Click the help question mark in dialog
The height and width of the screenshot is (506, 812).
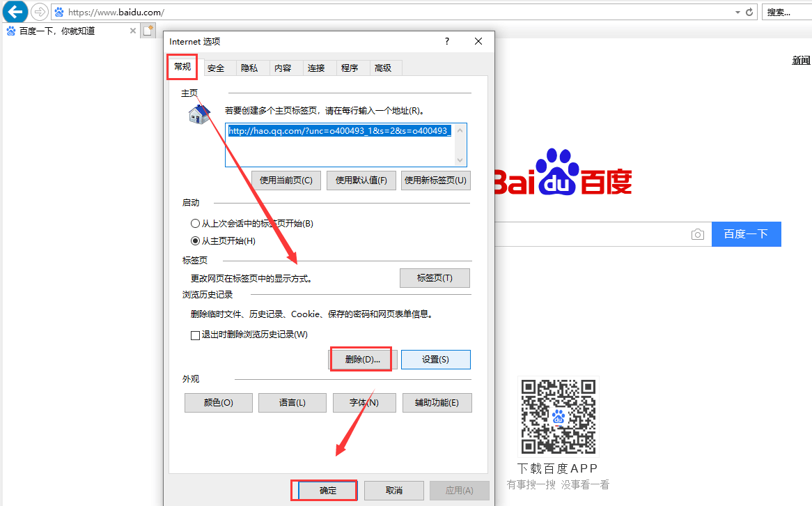[447, 42]
